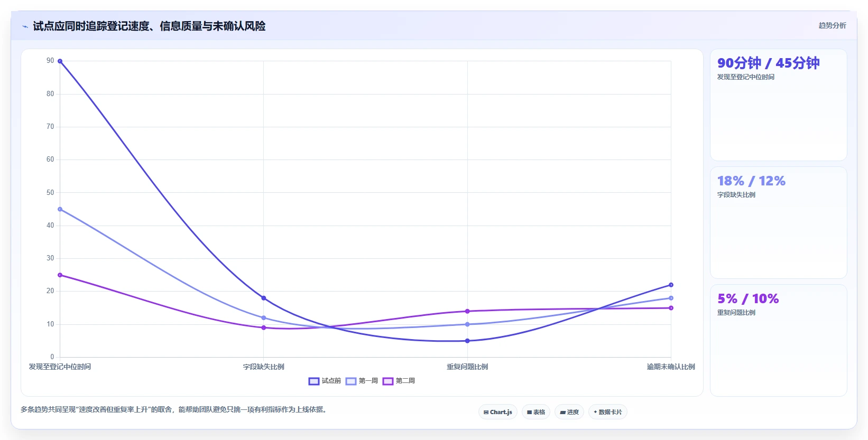The image size is (868, 440).
Task: Select 第二周 data point at value 25
Action: click(60, 275)
